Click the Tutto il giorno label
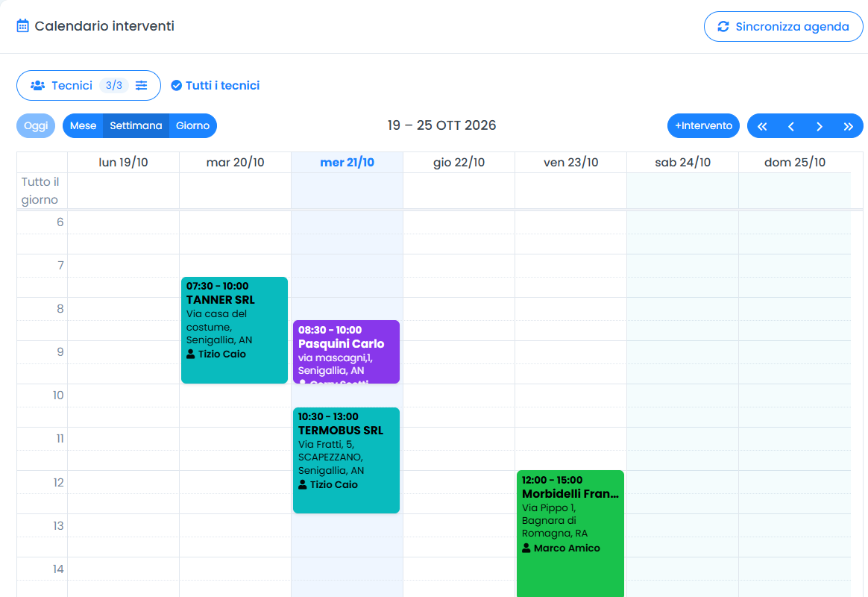 (x=40, y=190)
